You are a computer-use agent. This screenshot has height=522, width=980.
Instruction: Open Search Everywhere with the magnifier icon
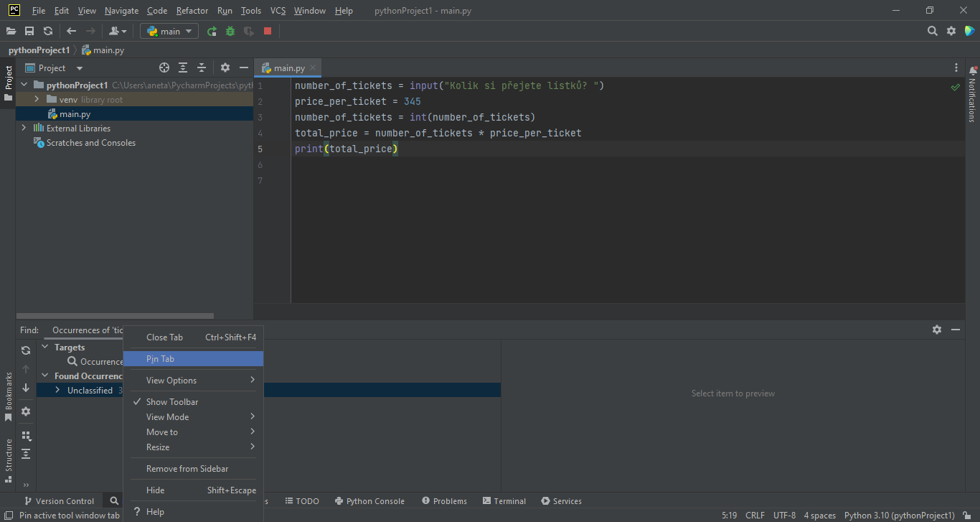(x=932, y=31)
